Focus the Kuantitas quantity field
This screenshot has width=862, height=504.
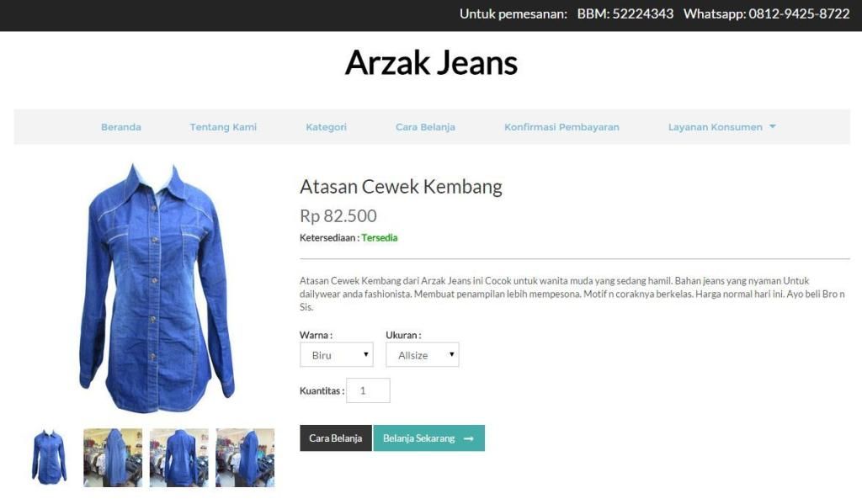pos(369,390)
